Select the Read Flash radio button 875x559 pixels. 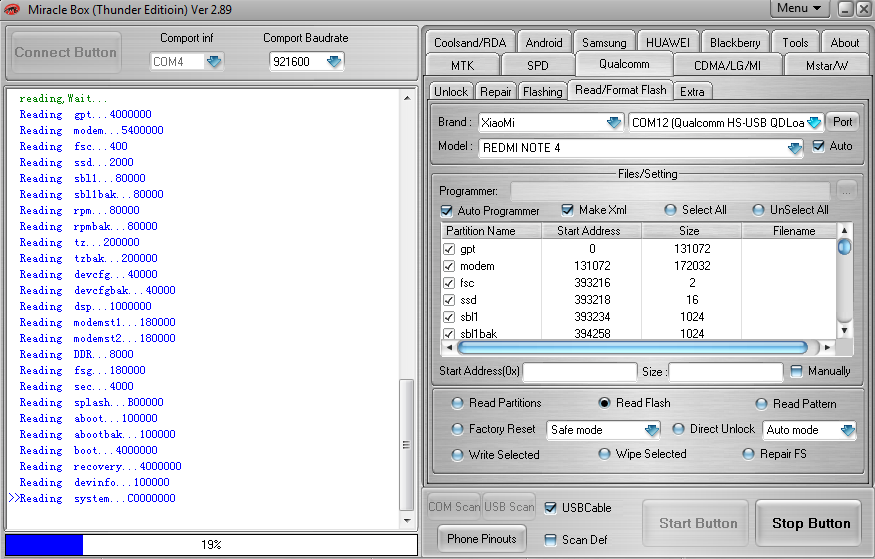coord(604,403)
